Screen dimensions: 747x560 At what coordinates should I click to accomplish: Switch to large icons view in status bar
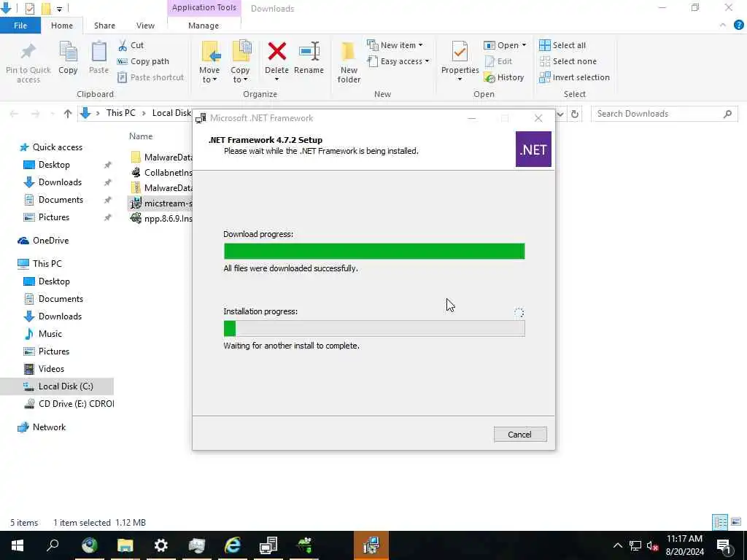coord(735,522)
